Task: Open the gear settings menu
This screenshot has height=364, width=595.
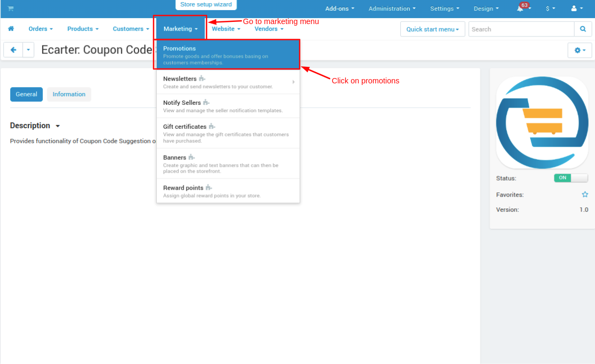Action: pos(579,50)
